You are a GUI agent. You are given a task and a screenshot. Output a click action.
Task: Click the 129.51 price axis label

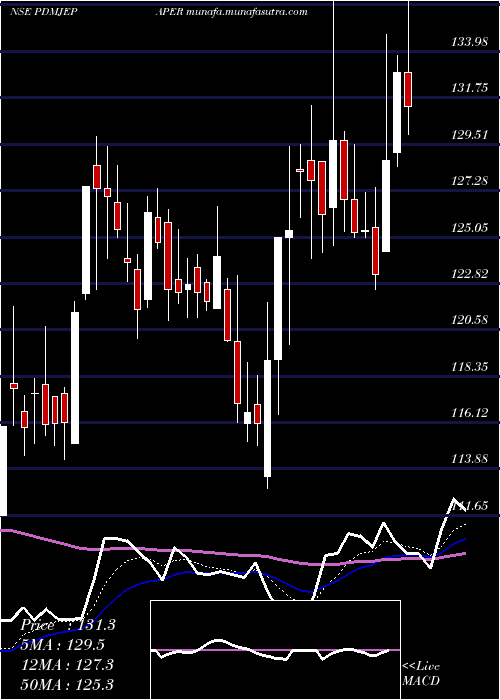pos(470,135)
